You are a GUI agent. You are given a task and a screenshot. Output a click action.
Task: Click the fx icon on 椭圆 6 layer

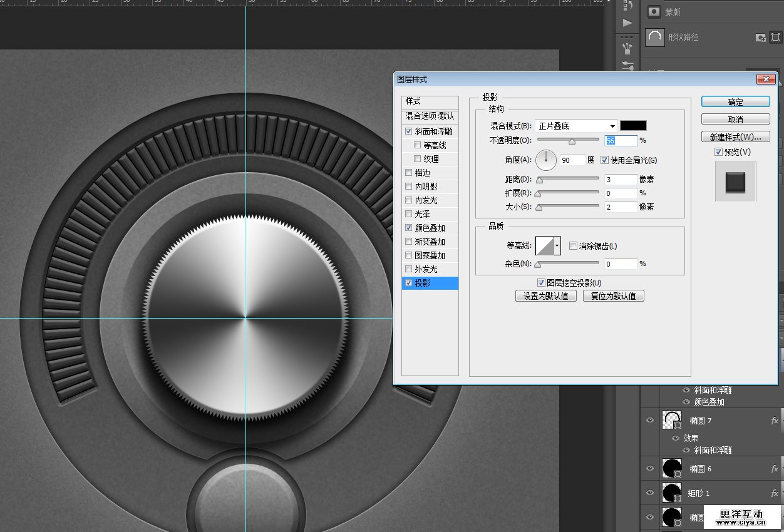point(775,469)
